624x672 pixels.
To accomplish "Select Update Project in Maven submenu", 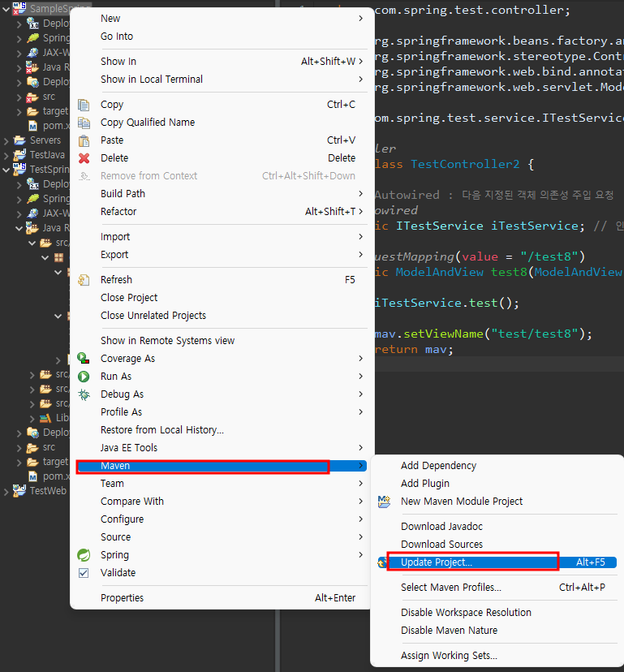I will (497, 562).
